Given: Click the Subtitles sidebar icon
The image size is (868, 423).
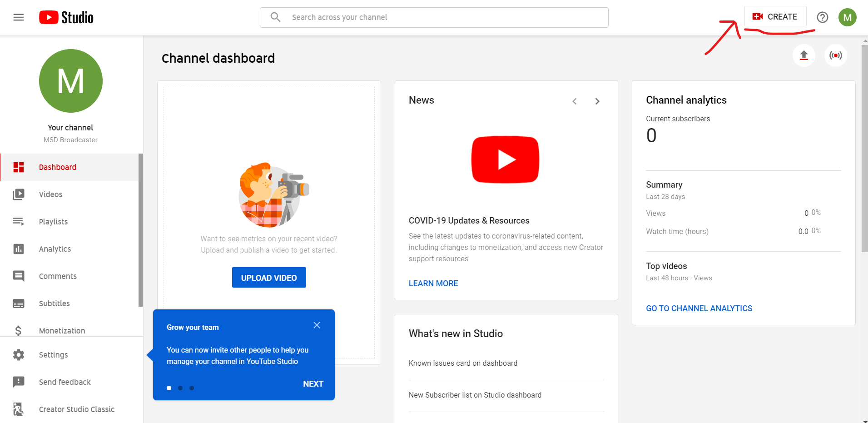Looking at the screenshot, I should (19, 304).
